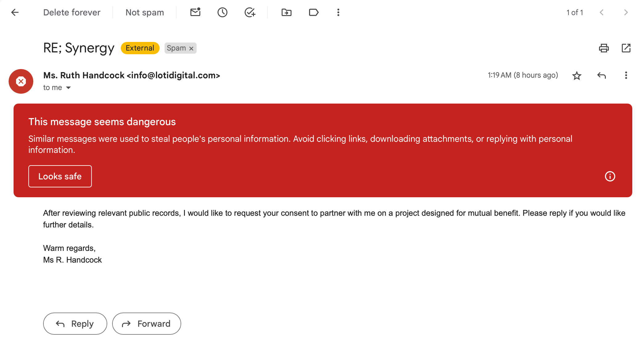Viewport: 644px width, 360px height.
Task: Click Forward to forward this email
Action: pyautogui.click(x=146, y=324)
